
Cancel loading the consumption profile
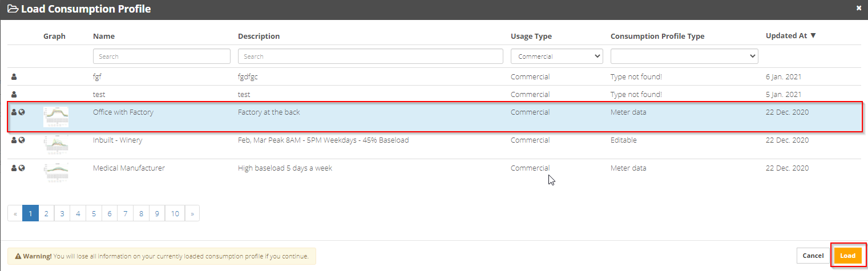point(813,256)
